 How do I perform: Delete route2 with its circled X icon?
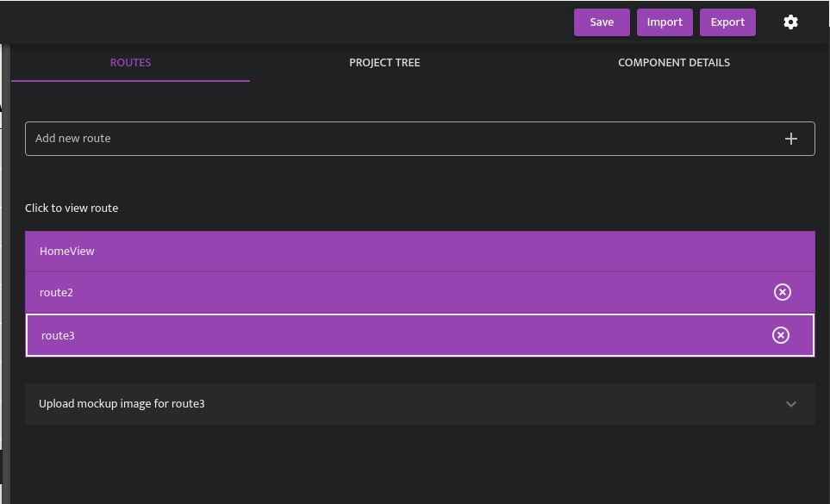(x=783, y=292)
